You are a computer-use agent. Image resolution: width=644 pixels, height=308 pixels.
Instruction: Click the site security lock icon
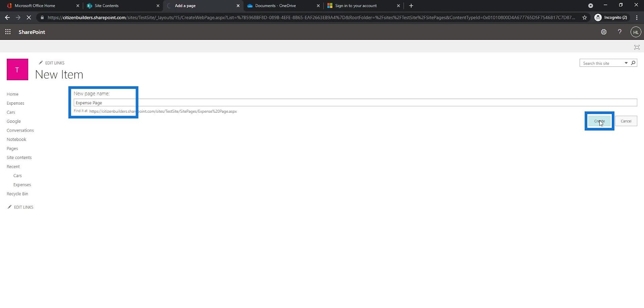[x=42, y=17]
